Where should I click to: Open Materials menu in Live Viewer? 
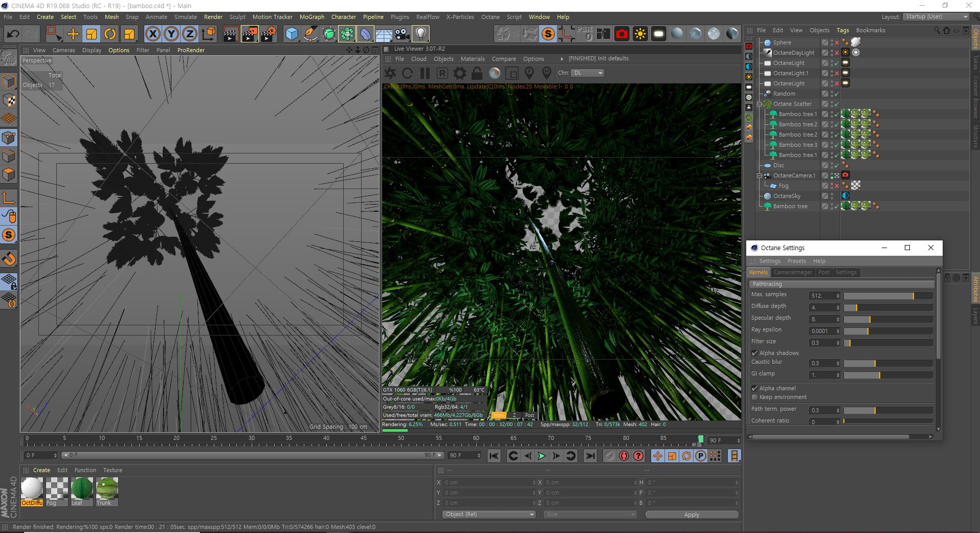click(473, 59)
